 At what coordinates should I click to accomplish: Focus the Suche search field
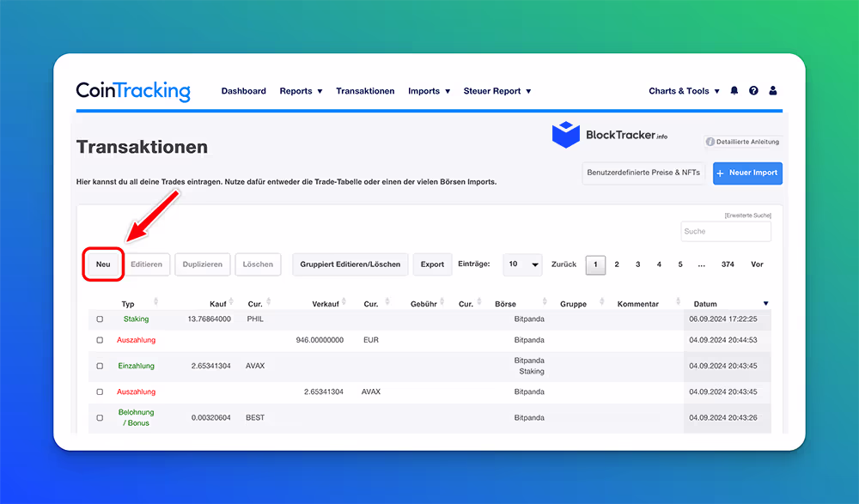tap(726, 231)
